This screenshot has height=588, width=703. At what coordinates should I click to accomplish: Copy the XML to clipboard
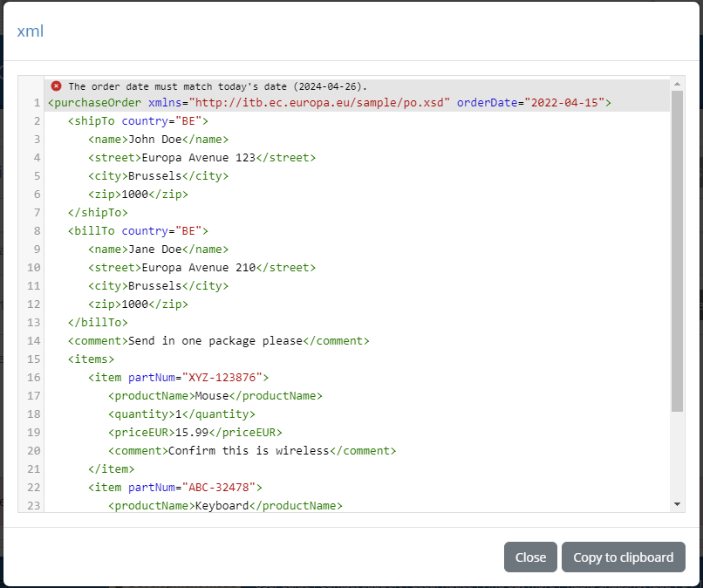(x=624, y=557)
